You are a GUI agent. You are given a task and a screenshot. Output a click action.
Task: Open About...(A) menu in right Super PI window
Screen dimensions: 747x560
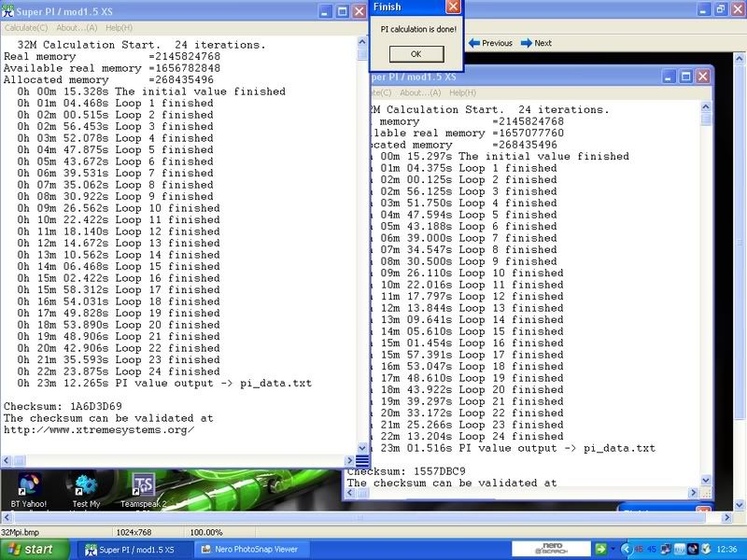[x=420, y=92]
